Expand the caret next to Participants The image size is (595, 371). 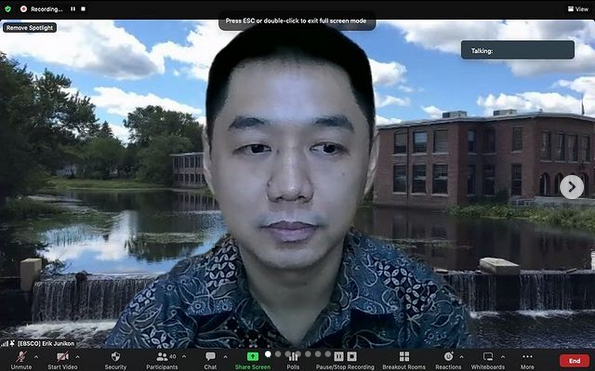pyautogui.click(x=184, y=357)
